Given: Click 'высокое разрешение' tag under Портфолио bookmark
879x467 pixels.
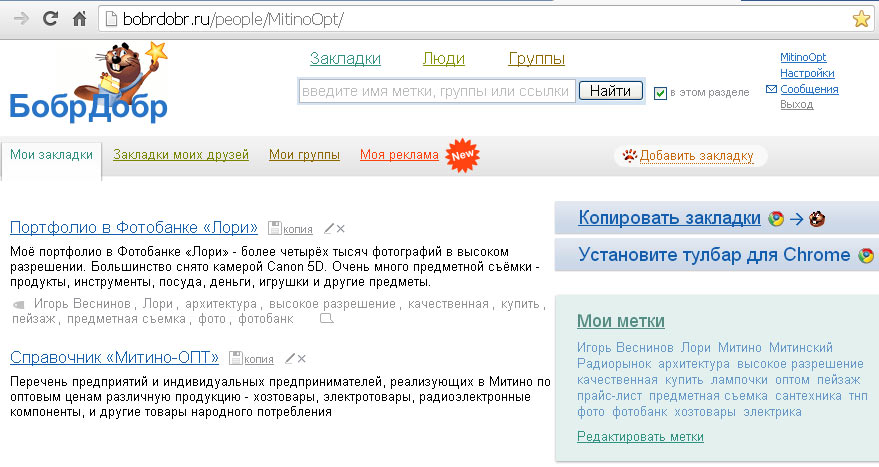Looking at the screenshot, I should (332, 304).
